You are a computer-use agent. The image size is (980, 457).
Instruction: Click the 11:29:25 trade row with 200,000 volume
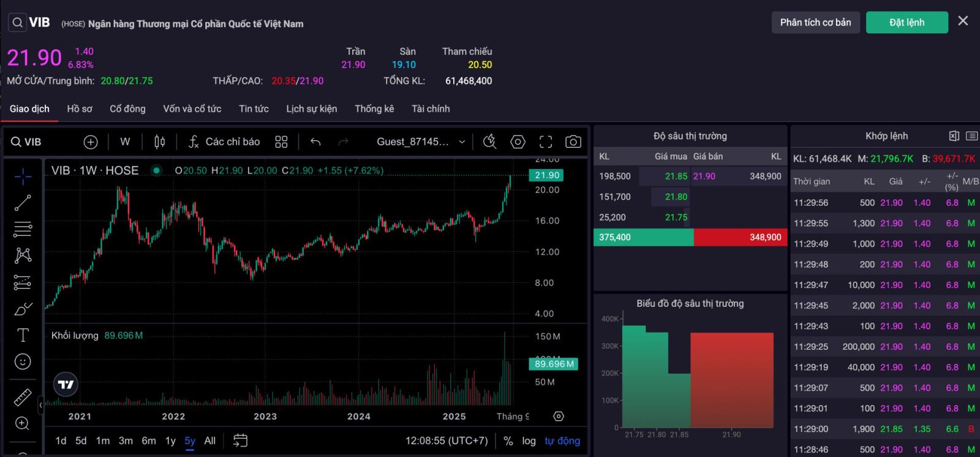(x=885, y=347)
